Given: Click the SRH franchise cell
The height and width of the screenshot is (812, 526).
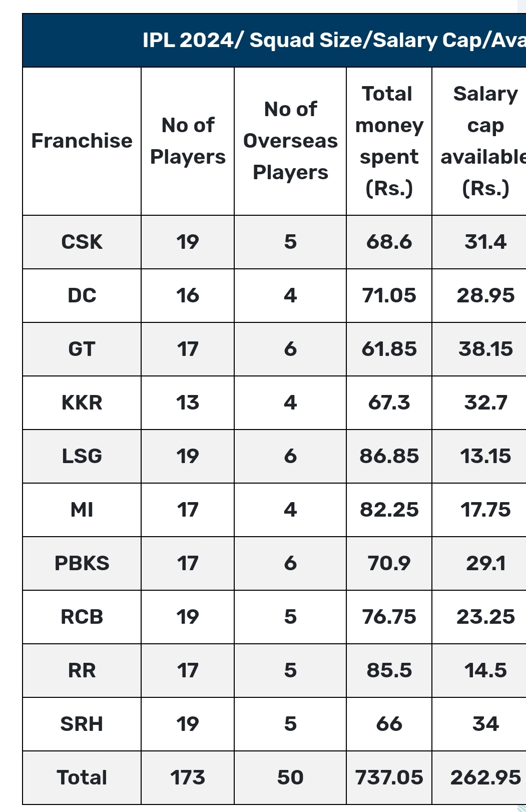Looking at the screenshot, I should coord(82,724).
